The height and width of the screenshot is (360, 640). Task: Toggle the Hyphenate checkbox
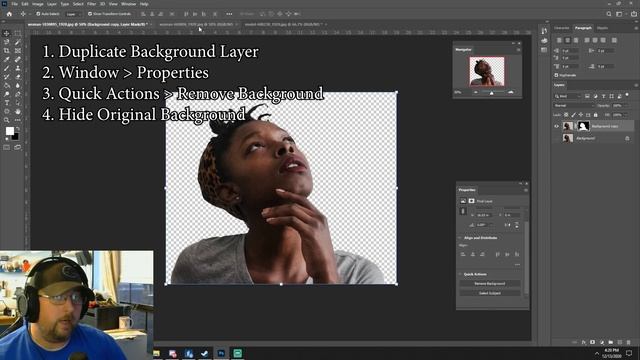(x=556, y=76)
